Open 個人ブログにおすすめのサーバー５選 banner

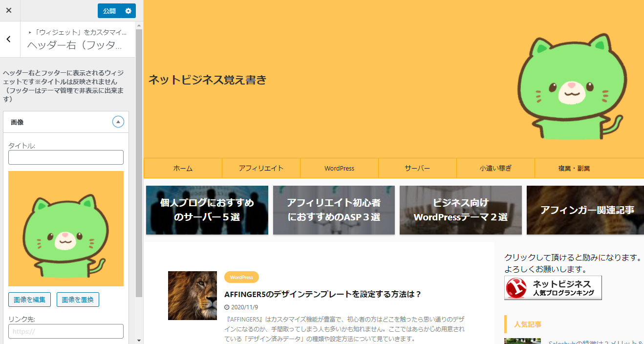(207, 210)
